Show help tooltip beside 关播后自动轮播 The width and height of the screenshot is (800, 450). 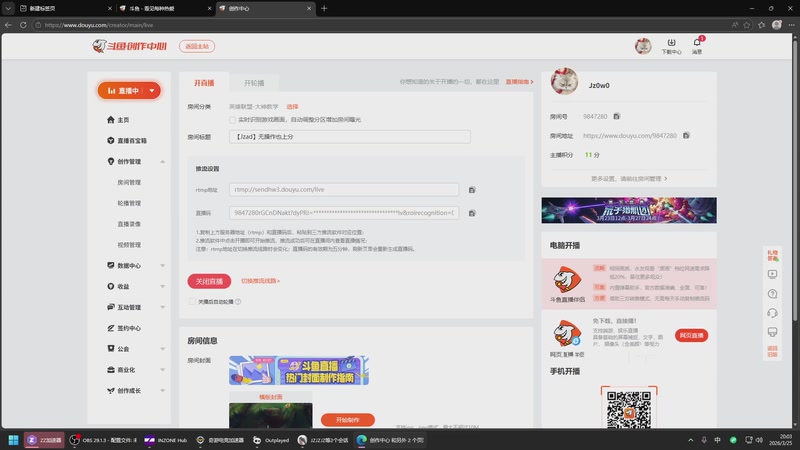pyautogui.click(x=238, y=302)
